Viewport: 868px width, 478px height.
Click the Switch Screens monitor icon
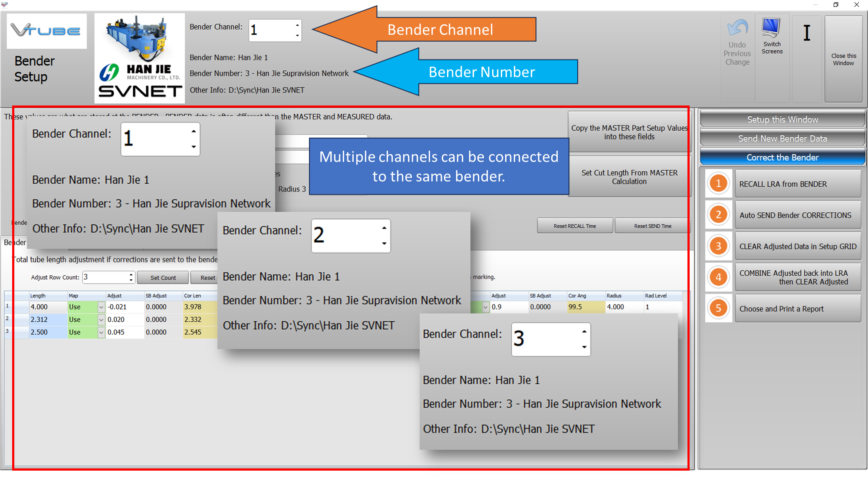(x=771, y=28)
